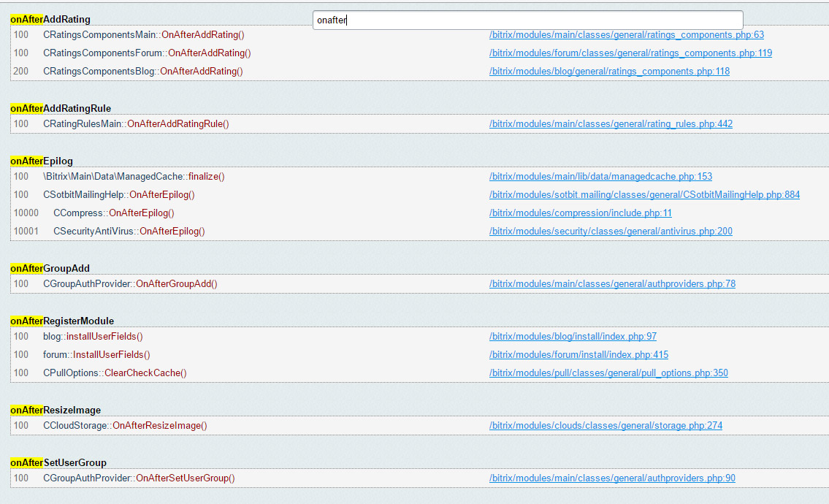Viewport: 829px width, 504px height.
Task: Click CGroupAuthProvider::OnAfterGroupAdd() handler text
Action: [x=130, y=284]
